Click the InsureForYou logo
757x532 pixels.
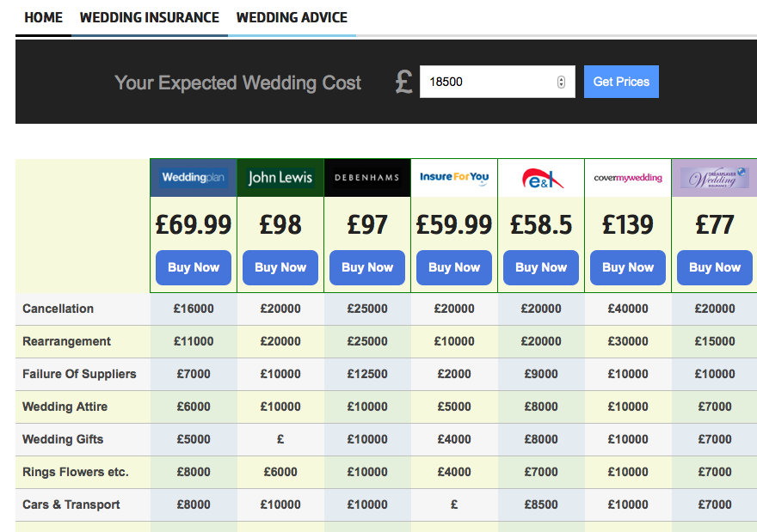coord(454,178)
